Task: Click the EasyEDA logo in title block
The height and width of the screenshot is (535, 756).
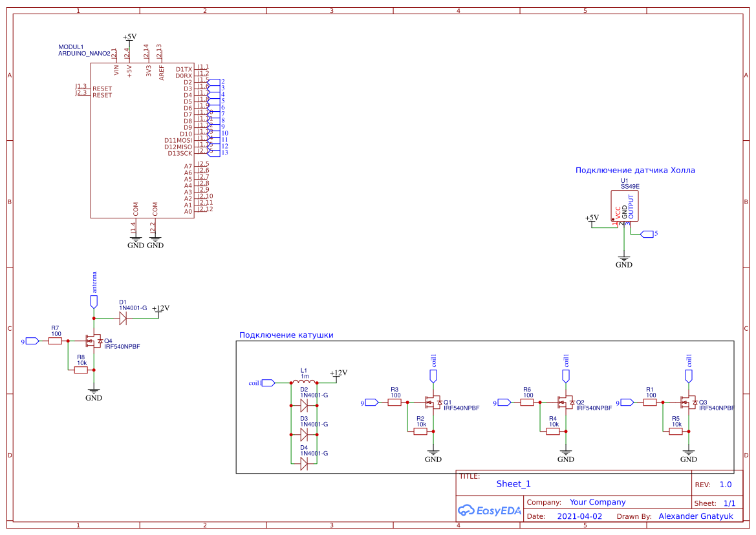Action: click(x=489, y=510)
